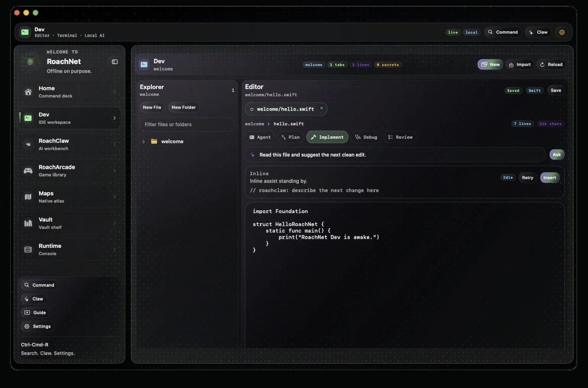This screenshot has height=388, width=588.
Task: Click the chevron on the Maps row
Action: click(x=114, y=197)
